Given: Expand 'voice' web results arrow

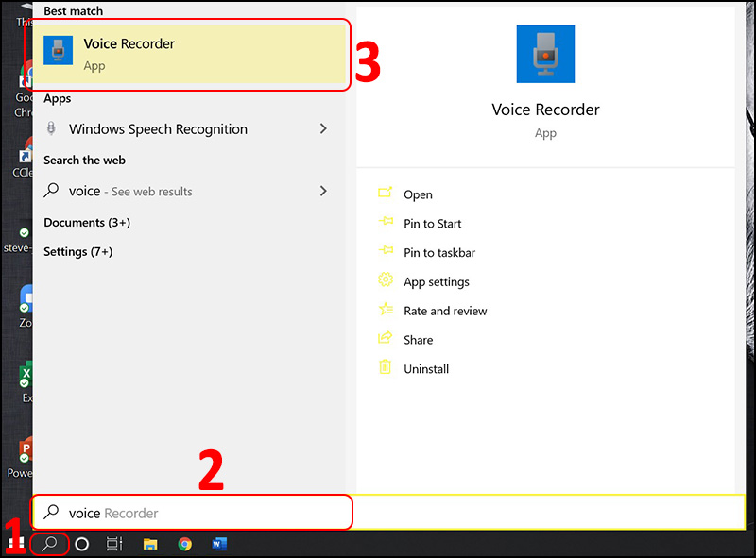Looking at the screenshot, I should (323, 192).
